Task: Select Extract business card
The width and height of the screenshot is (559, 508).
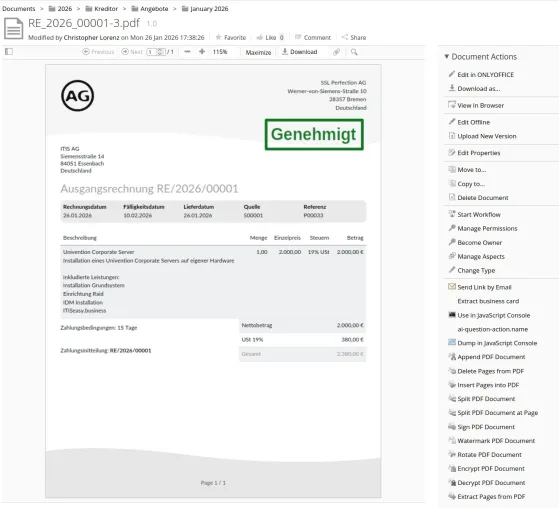Action: pyautogui.click(x=488, y=301)
